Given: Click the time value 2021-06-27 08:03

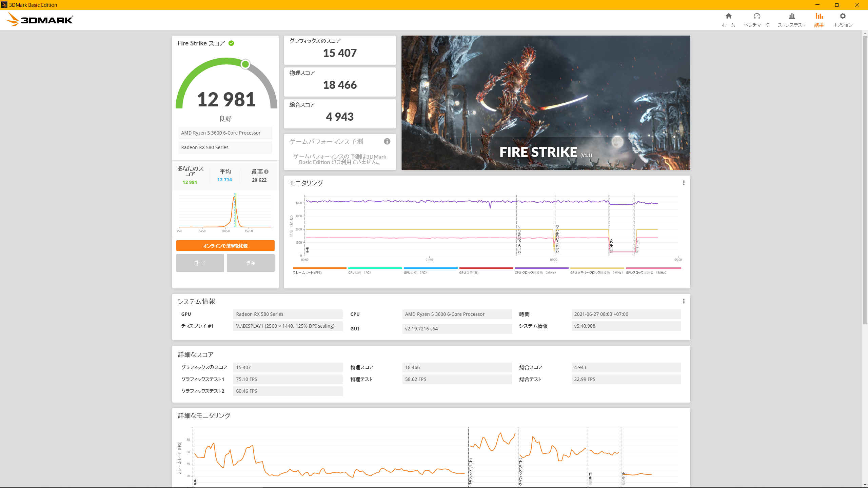Looking at the screenshot, I should pyautogui.click(x=626, y=314).
